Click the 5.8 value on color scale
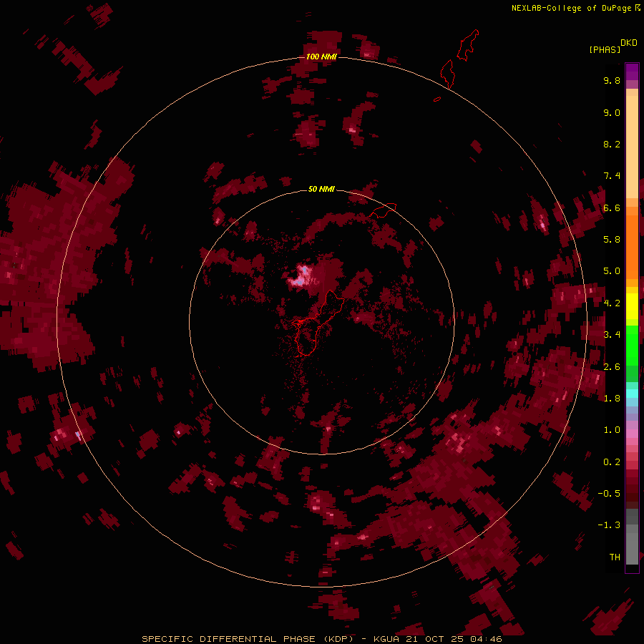Screen dimensions: 644x644 point(612,240)
